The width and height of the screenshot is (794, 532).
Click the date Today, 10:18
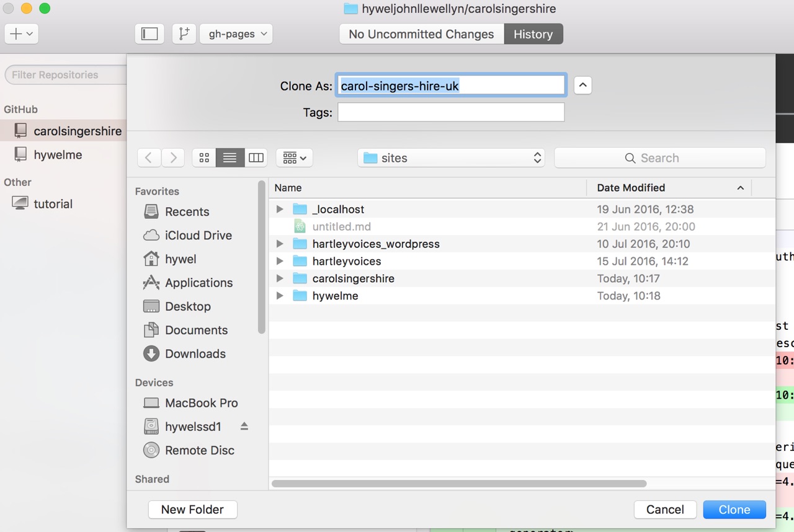point(628,296)
